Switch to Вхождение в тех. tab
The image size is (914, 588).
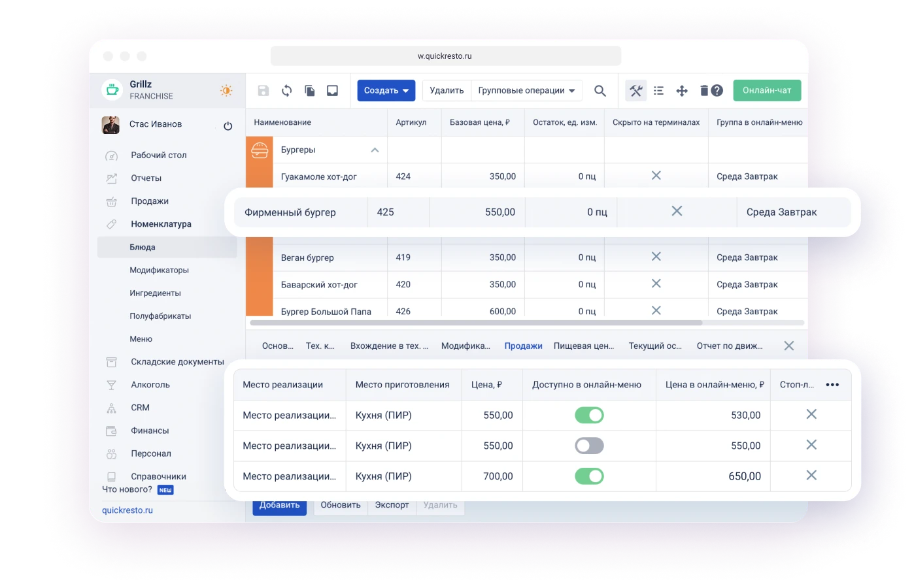390,346
